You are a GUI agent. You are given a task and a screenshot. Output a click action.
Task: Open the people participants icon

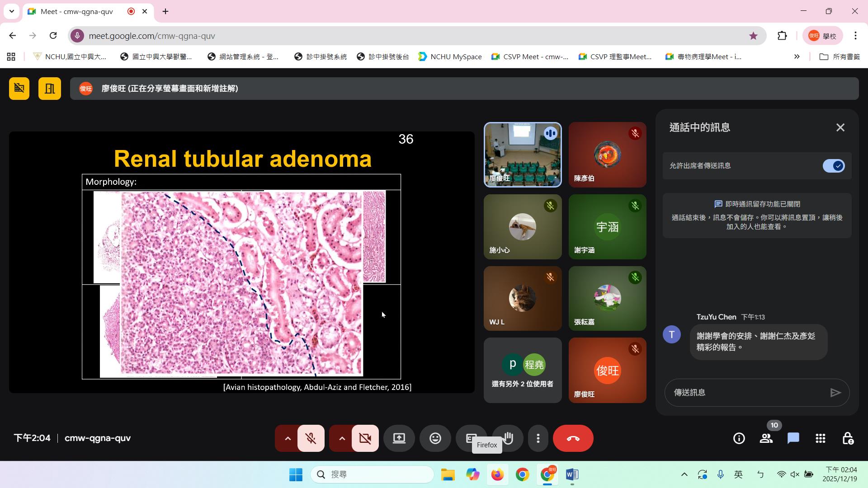pyautogui.click(x=766, y=438)
